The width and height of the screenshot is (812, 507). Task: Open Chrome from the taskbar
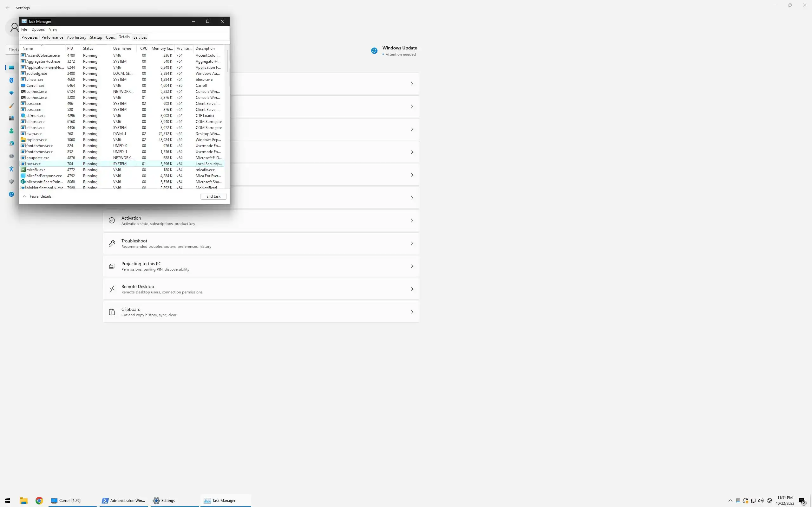pos(39,500)
